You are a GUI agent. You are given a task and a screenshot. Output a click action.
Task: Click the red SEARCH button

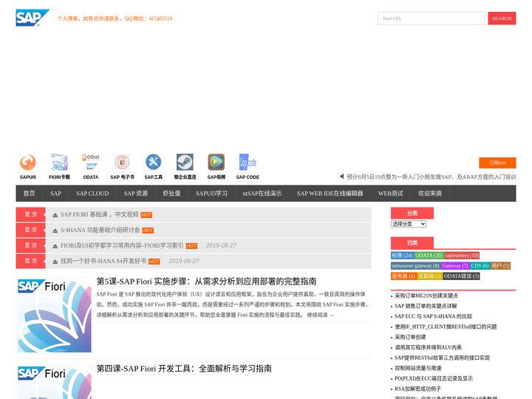point(502,18)
